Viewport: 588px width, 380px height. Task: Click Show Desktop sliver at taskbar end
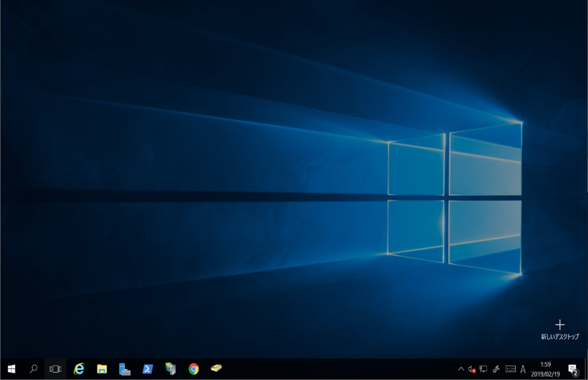point(586,370)
